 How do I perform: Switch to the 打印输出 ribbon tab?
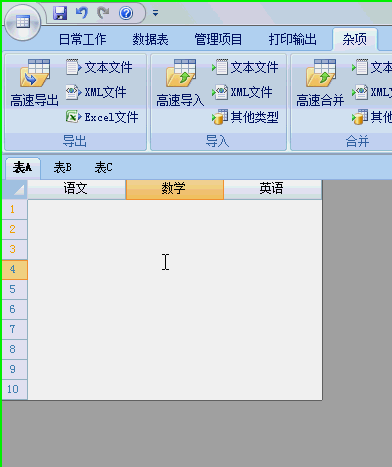click(x=292, y=39)
